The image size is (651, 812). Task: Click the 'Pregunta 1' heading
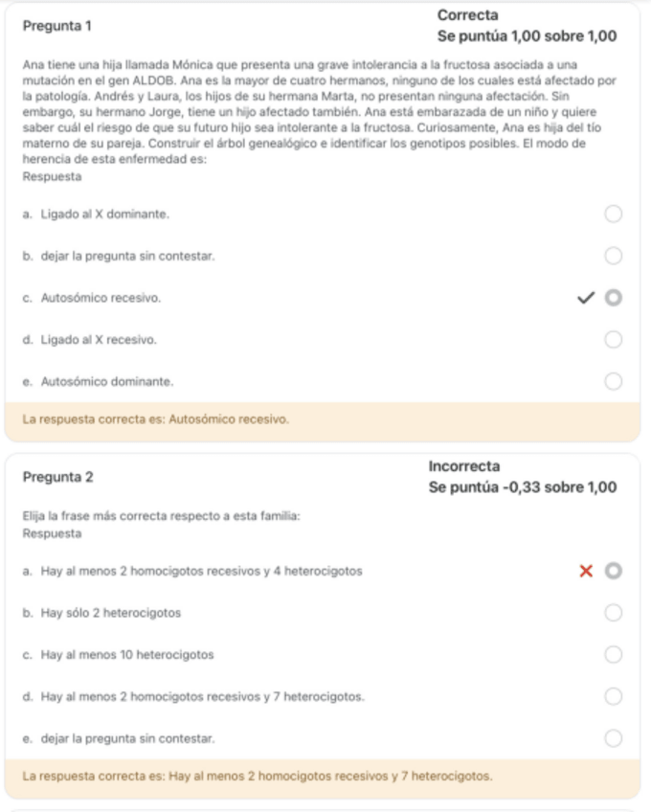[57, 26]
